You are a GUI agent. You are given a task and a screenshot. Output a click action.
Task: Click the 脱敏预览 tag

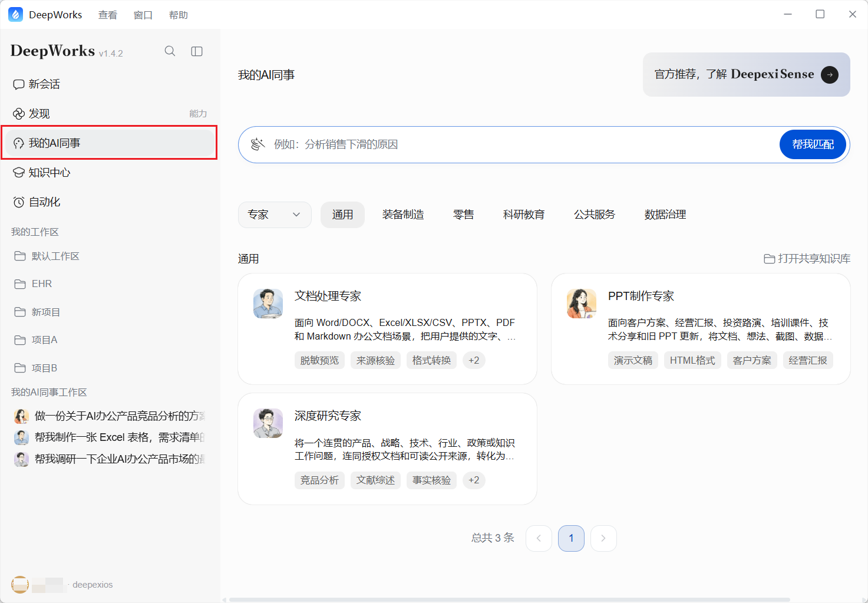[x=319, y=360]
